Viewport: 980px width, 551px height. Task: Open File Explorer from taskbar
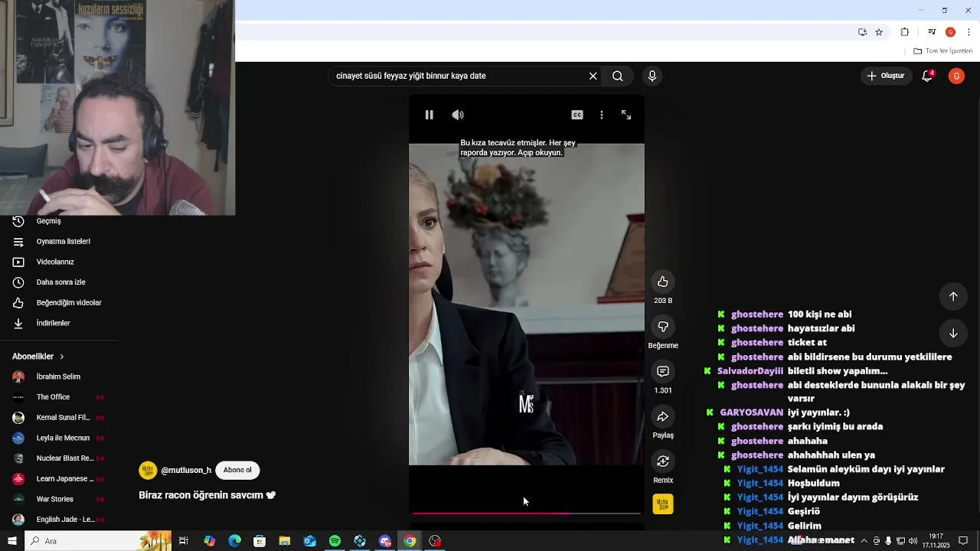tap(284, 541)
